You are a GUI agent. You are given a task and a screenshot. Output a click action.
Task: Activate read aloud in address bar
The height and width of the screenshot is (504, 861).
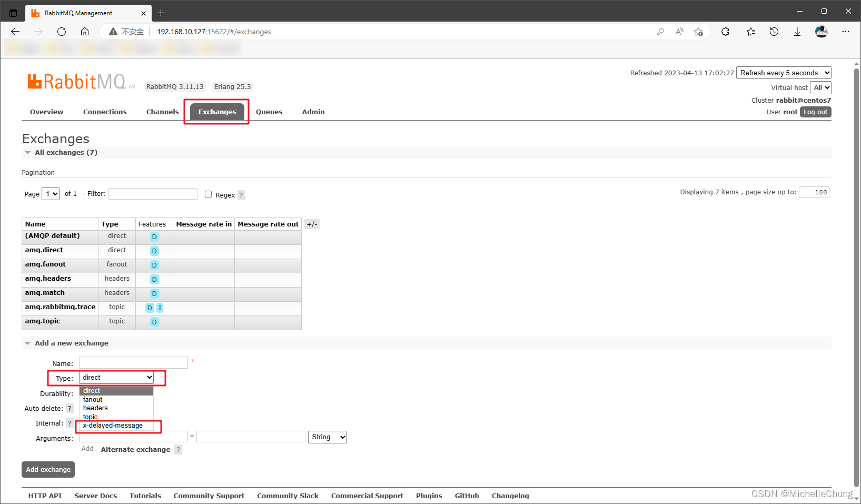pyautogui.click(x=679, y=32)
